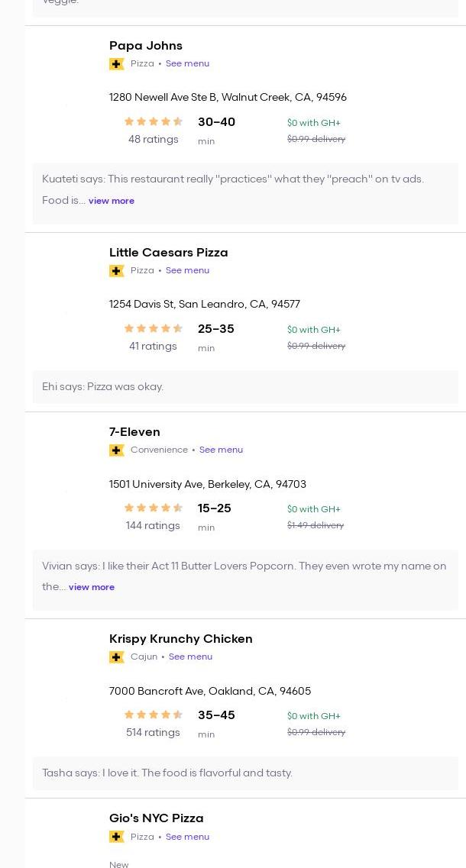This screenshot has height=868, width=466.
Task: Open the Little Caesars Pizza title
Action: pos(168,253)
